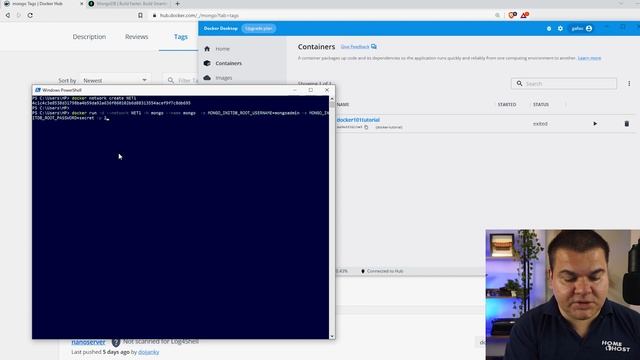Sort containers by STATUS column
This screenshot has height=360, width=640.
coord(541,104)
